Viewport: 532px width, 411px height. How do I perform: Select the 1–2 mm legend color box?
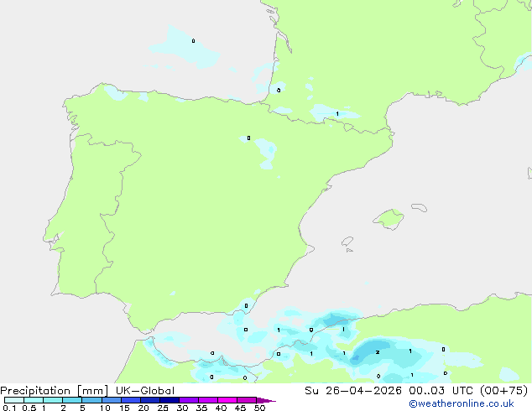[53, 400]
